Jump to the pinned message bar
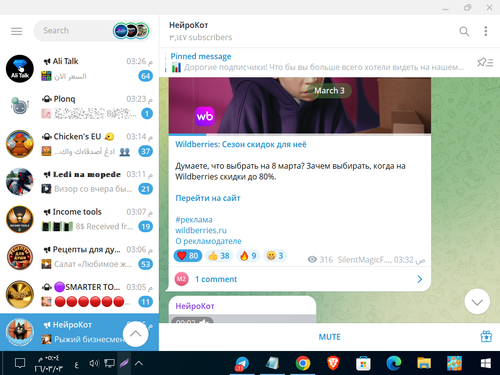This screenshot has height=375, width=500. click(x=317, y=62)
